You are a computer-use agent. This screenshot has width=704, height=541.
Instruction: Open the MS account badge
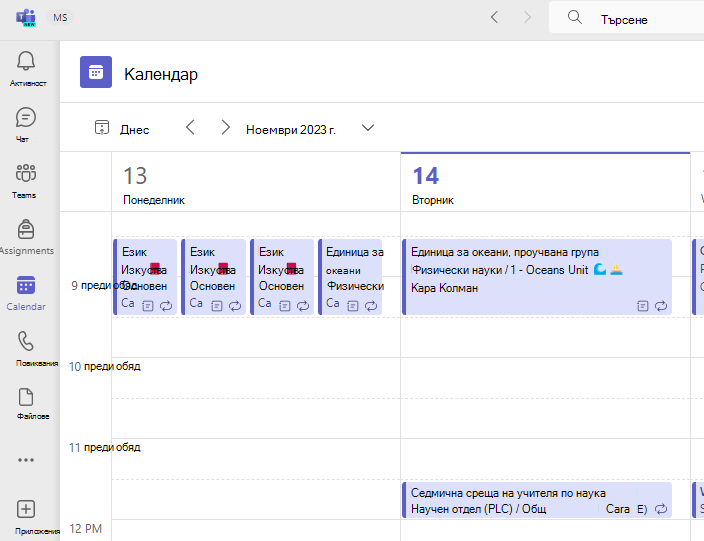tap(60, 18)
